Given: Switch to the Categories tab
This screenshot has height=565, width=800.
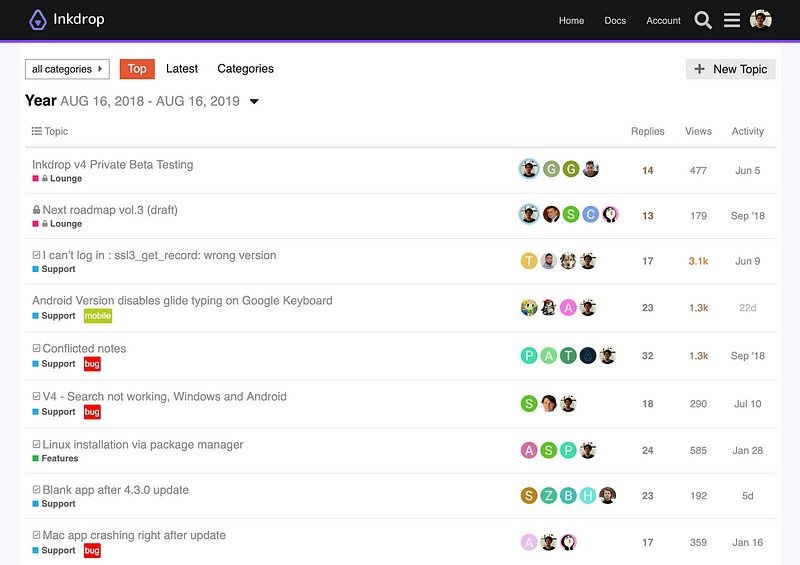Looking at the screenshot, I should (x=245, y=69).
